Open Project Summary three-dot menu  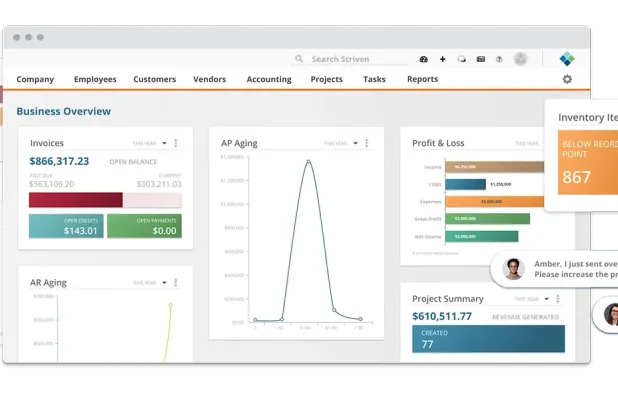[x=558, y=299]
